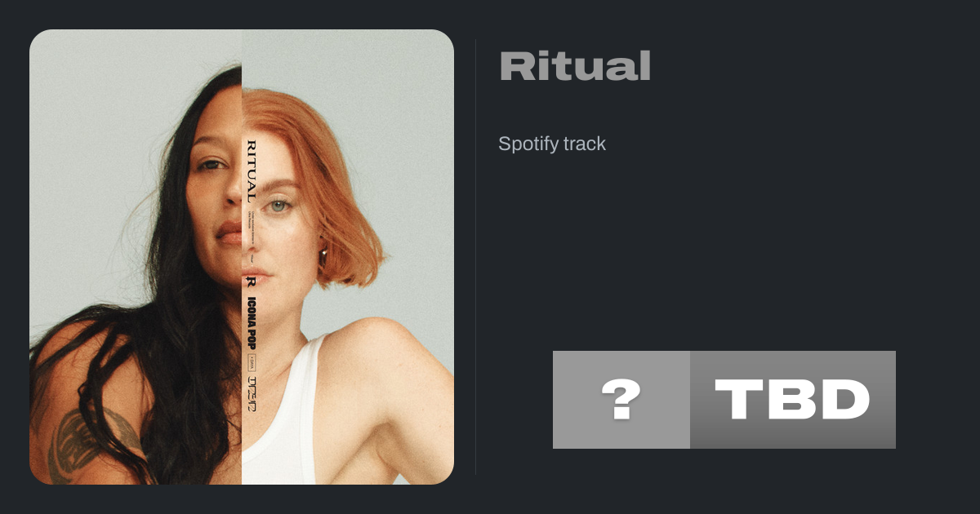Click the earring on the red-haired woman
Image resolution: width=980 pixels, height=514 pixels.
[x=324, y=255]
